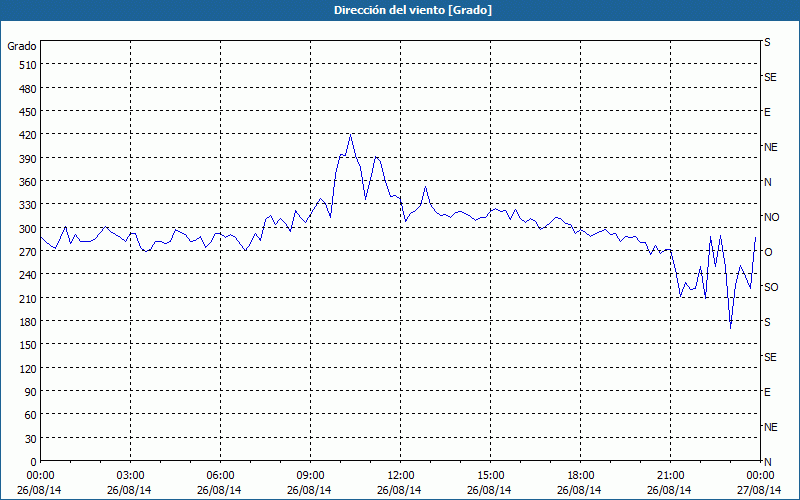Click the 30 degree axis label

click(x=31, y=439)
